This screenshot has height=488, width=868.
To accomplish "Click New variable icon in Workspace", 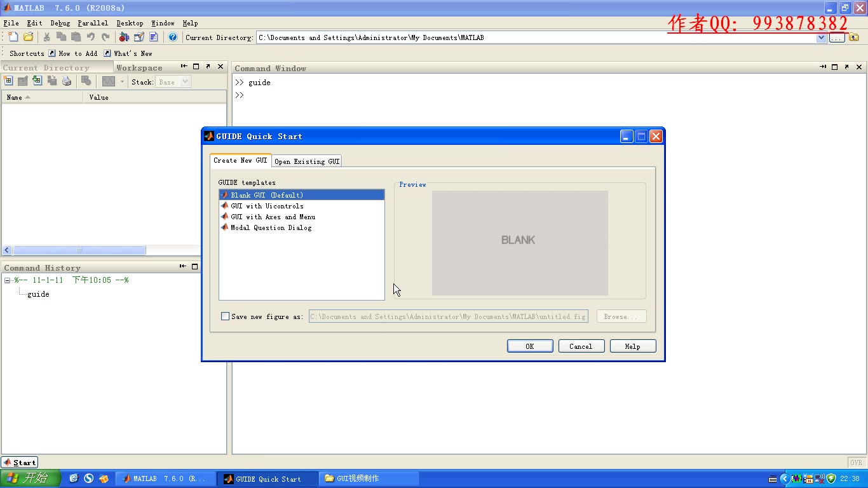I will pos(8,81).
